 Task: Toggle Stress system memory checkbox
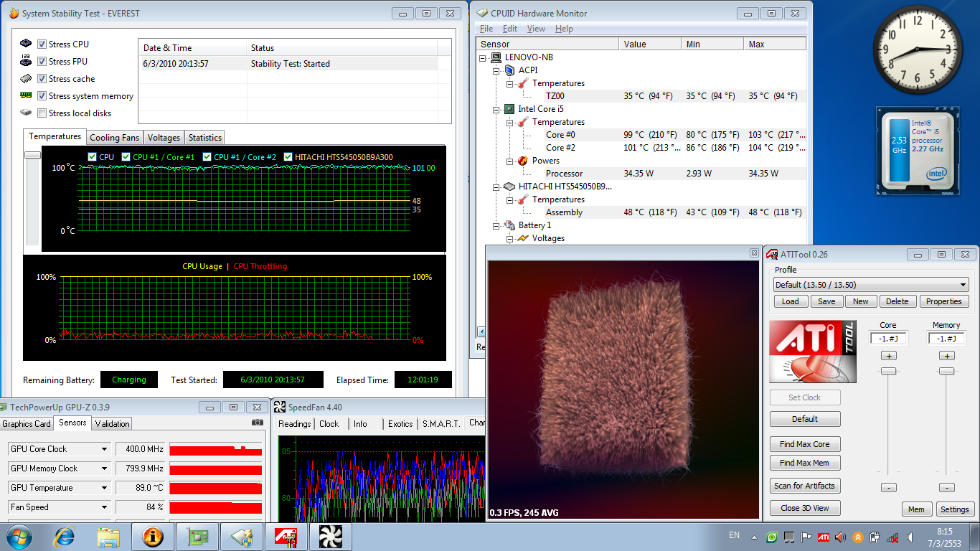[42, 96]
